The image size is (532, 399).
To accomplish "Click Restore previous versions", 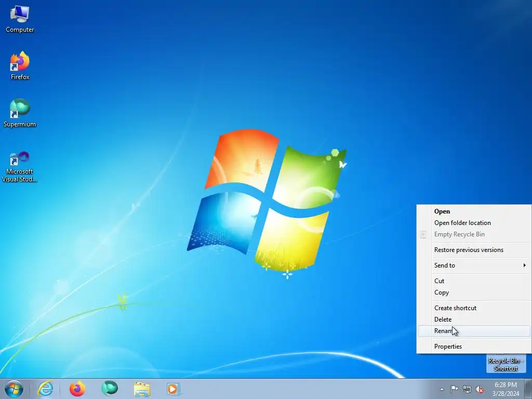I will 474,250.
